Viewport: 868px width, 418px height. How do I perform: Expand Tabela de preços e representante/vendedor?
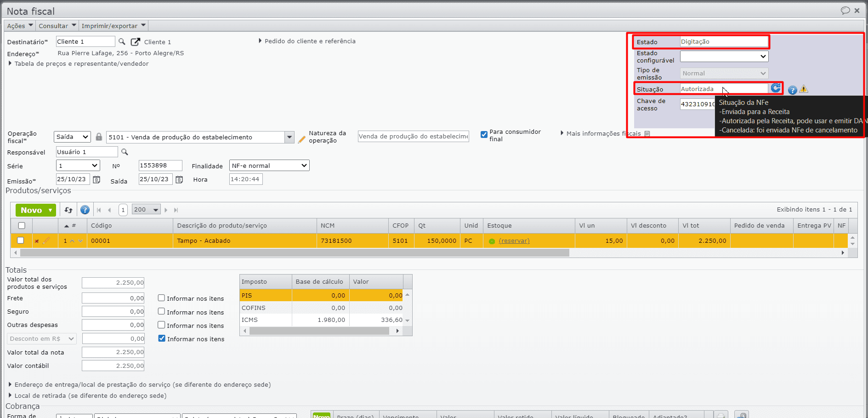[79, 64]
